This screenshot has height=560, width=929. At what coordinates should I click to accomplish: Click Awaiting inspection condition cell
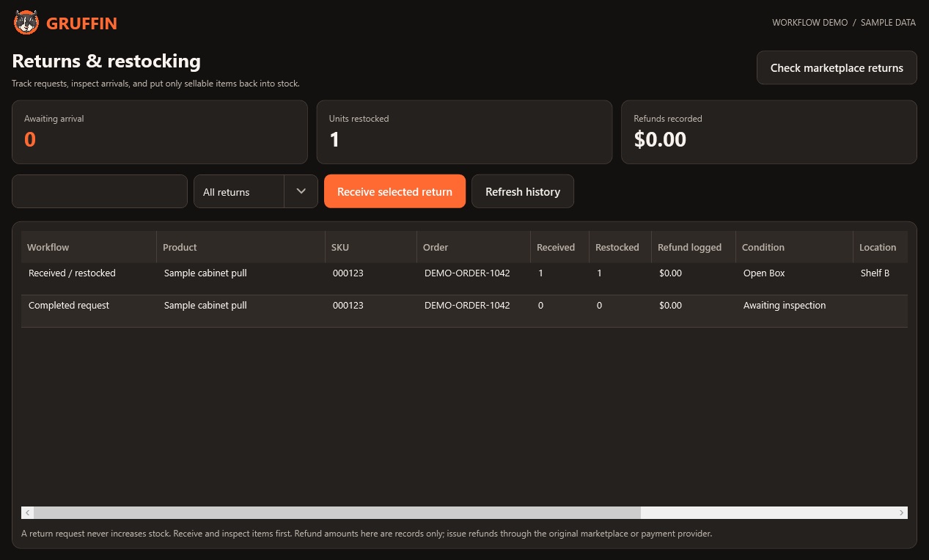coord(785,305)
